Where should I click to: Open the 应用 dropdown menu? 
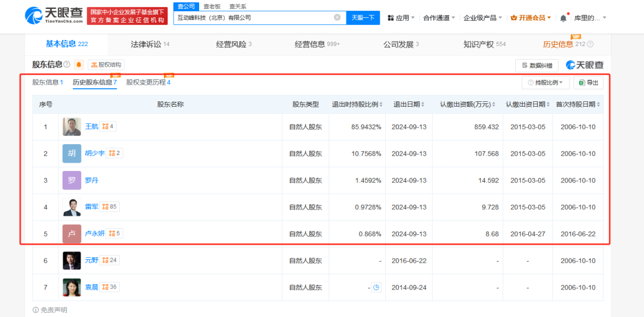402,18
